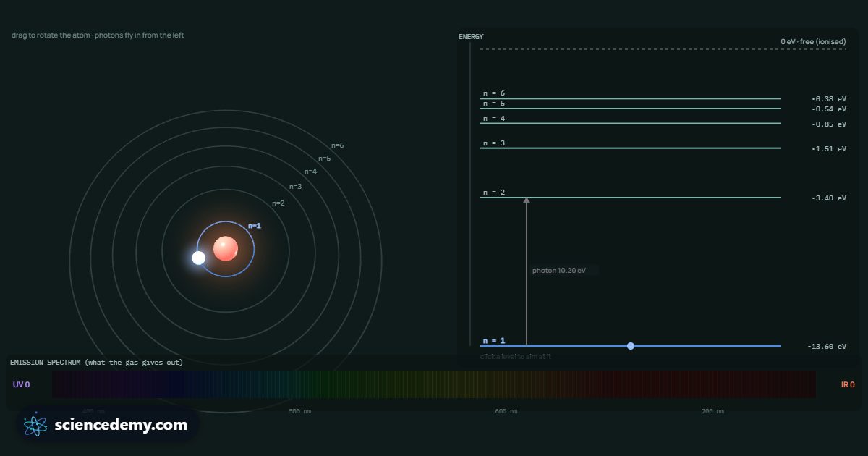Viewport: 868px width, 456px height.
Task: Click the n=5 orbit label
Action: click(x=325, y=159)
